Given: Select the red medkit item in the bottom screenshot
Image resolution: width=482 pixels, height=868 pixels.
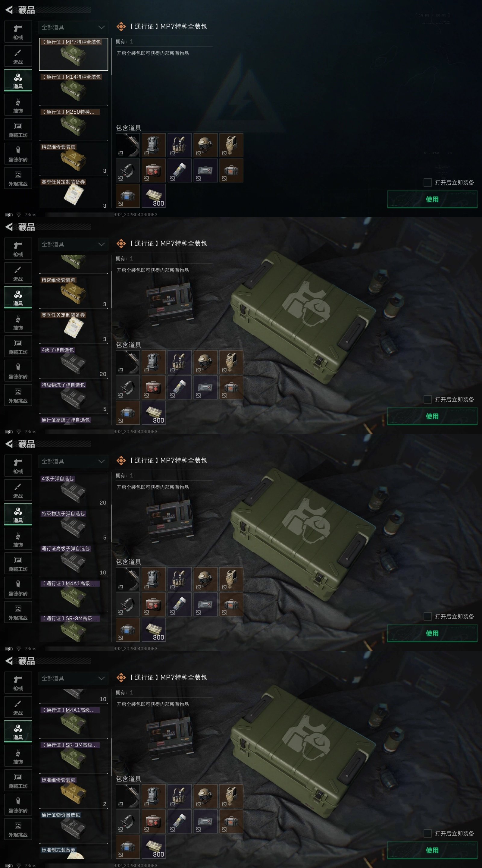Looking at the screenshot, I should 154,821.
